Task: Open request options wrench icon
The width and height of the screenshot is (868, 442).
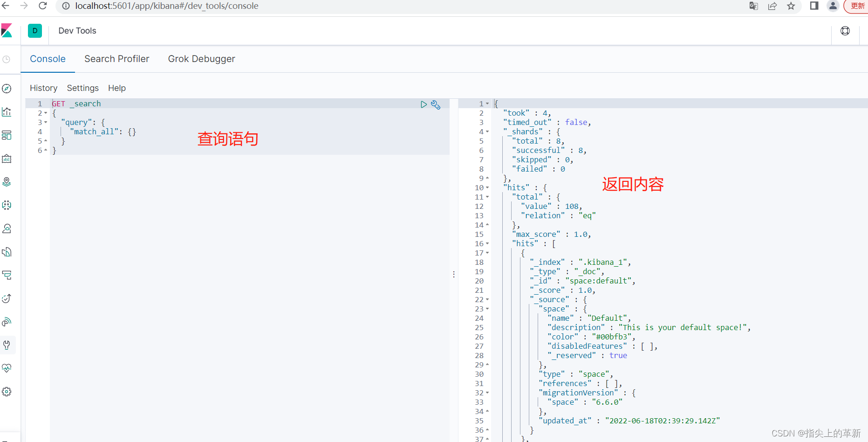Action: [x=436, y=104]
